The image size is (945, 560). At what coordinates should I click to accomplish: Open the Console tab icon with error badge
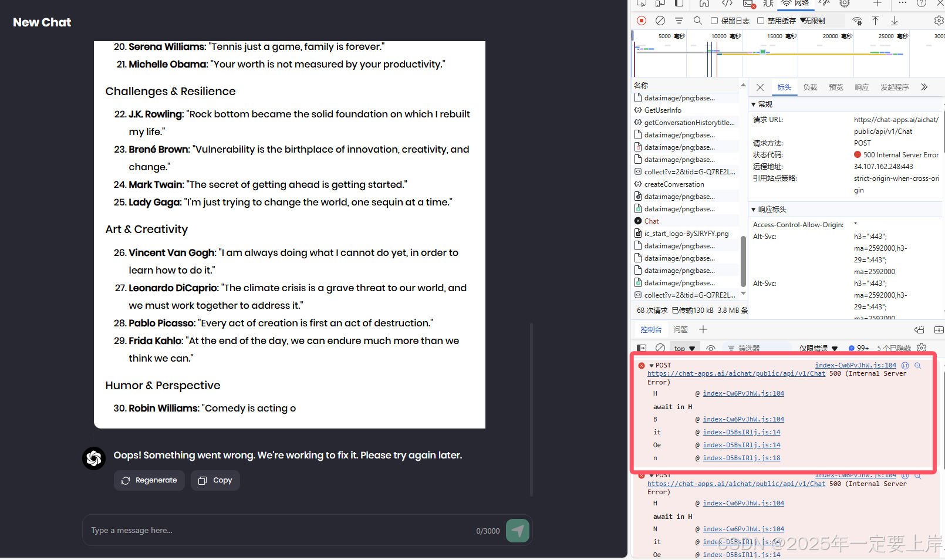click(x=750, y=4)
